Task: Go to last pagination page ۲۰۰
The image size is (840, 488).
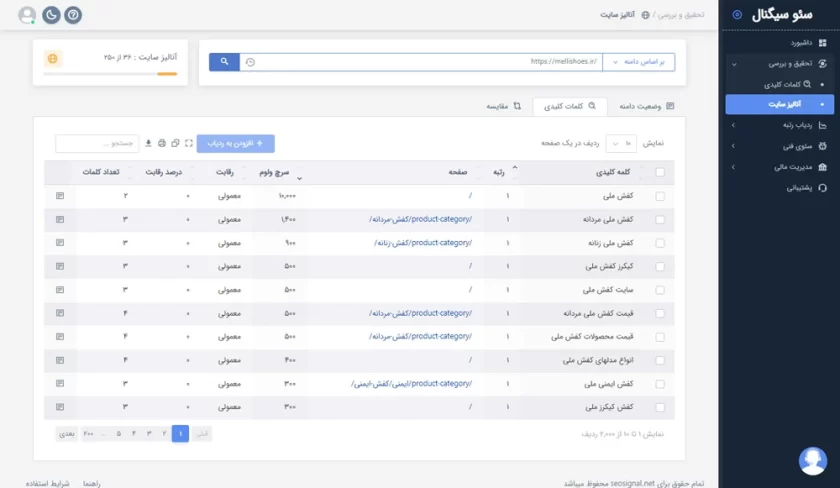Action: click(88, 433)
